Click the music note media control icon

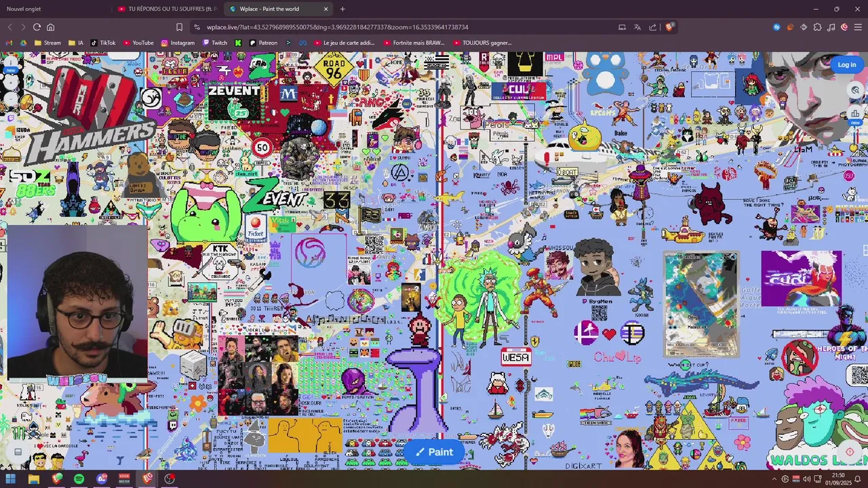click(x=831, y=27)
